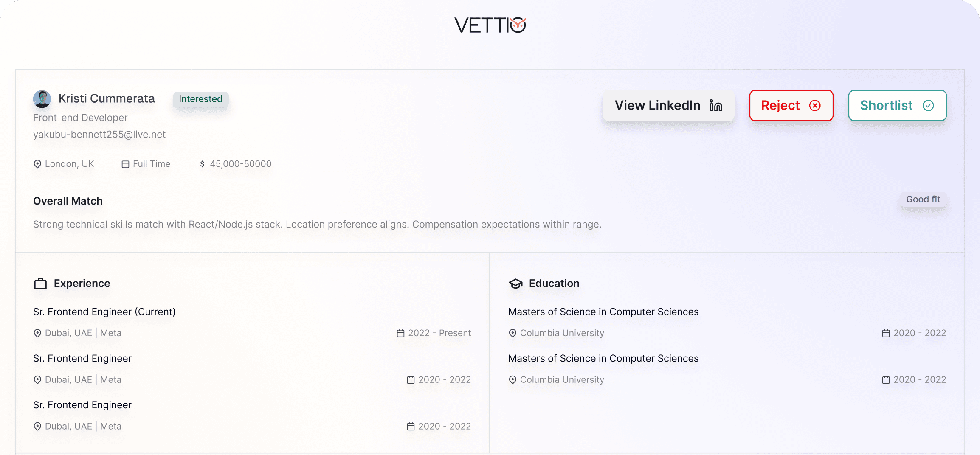
Task: Click the first Columbia University location pin
Action: point(513,333)
